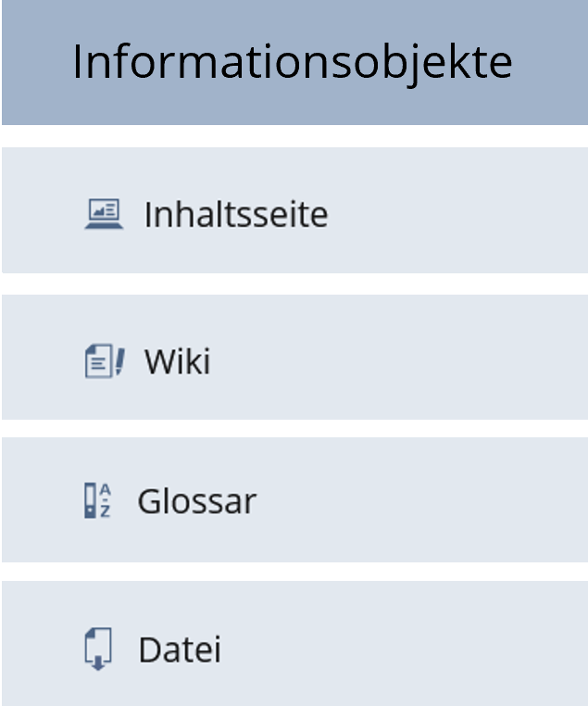Open the Wiki text link

[x=177, y=361]
